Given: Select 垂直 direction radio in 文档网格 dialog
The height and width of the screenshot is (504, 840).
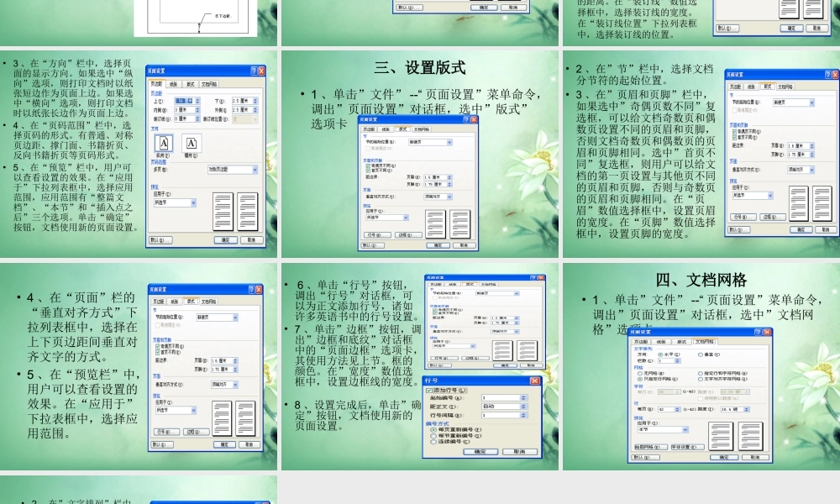Looking at the screenshot, I should click(701, 354).
